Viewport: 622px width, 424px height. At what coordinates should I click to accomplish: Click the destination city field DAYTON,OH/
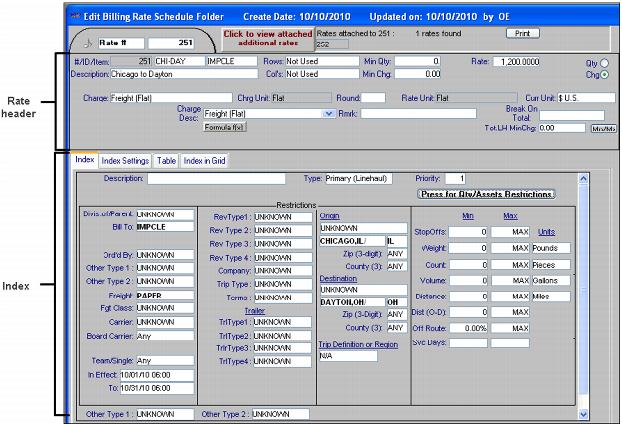coord(352,302)
